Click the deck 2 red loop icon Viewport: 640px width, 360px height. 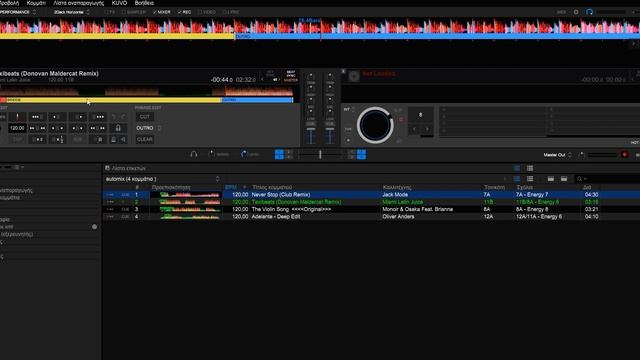point(401,120)
